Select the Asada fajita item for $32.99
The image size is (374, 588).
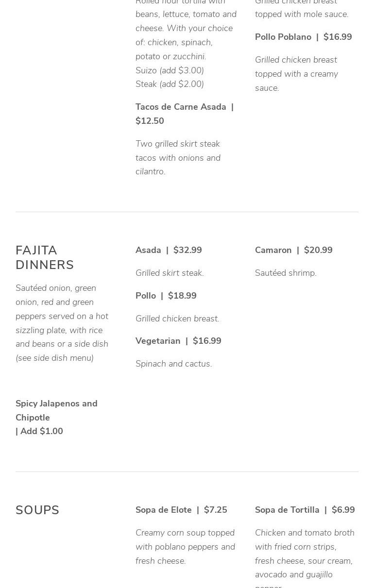tap(168, 250)
